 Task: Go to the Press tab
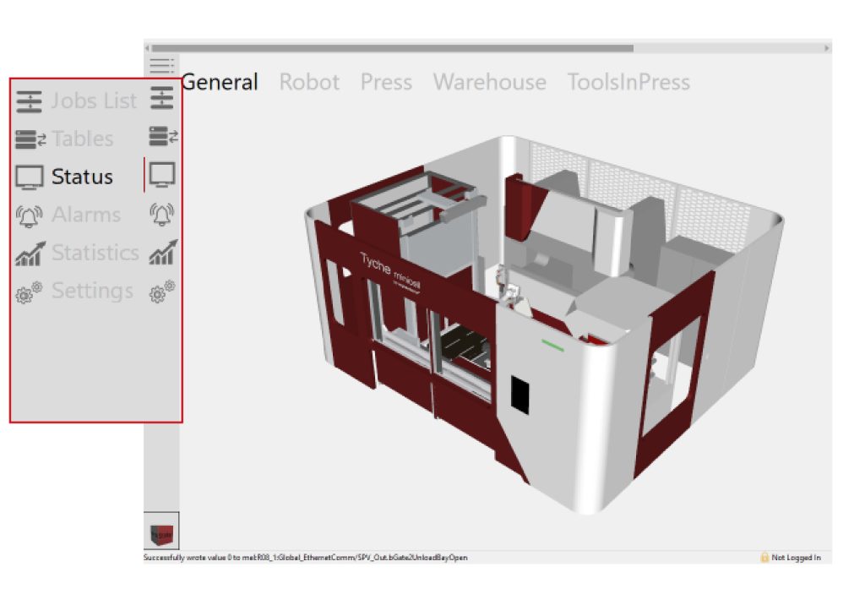[x=386, y=82]
